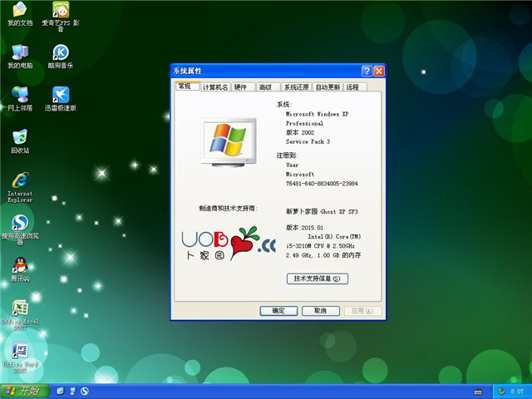Launch 爱奇艺PPS 影音 desktop icon

pyautogui.click(x=60, y=11)
